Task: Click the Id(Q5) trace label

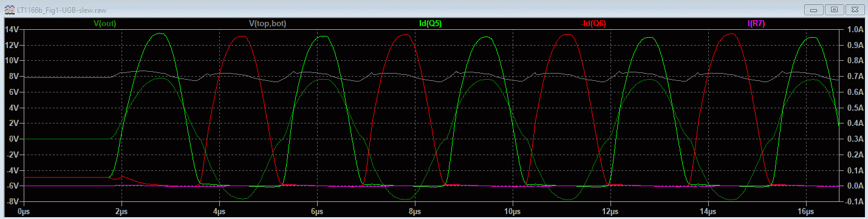Action: 430,24
